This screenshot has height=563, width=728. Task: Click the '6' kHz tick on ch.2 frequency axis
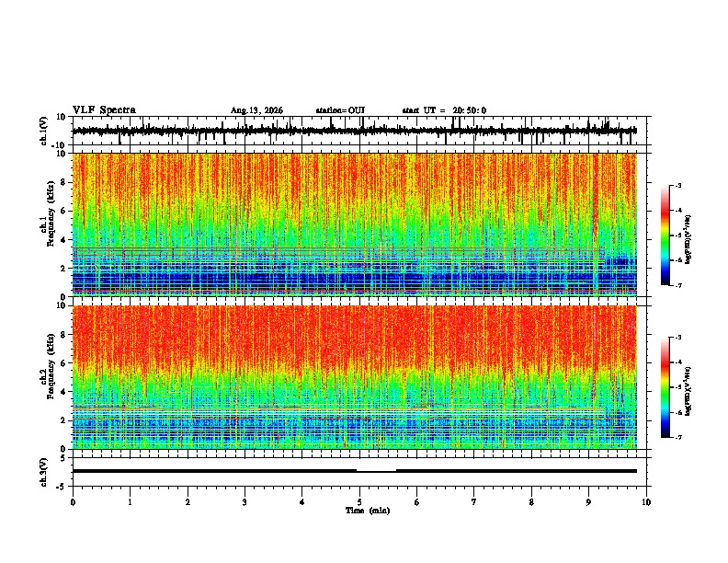(63, 363)
